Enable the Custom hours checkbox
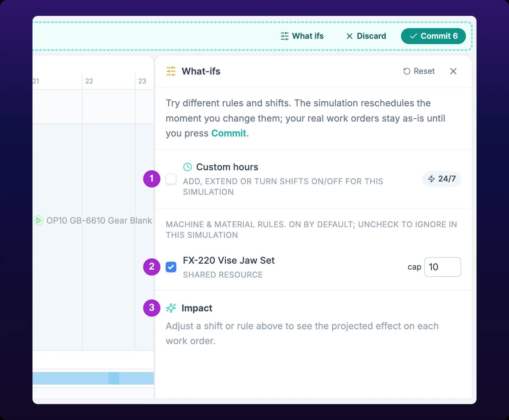The height and width of the screenshot is (420, 509). pyautogui.click(x=171, y=179)
